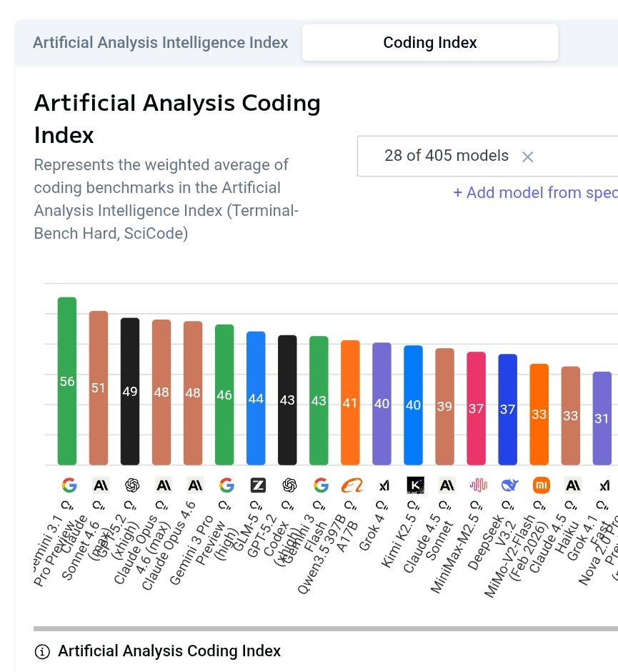The width and height of the screenshot is (618, 672).
Task: Click the MiniMax waveform logo icon
Action: point(478,485)
